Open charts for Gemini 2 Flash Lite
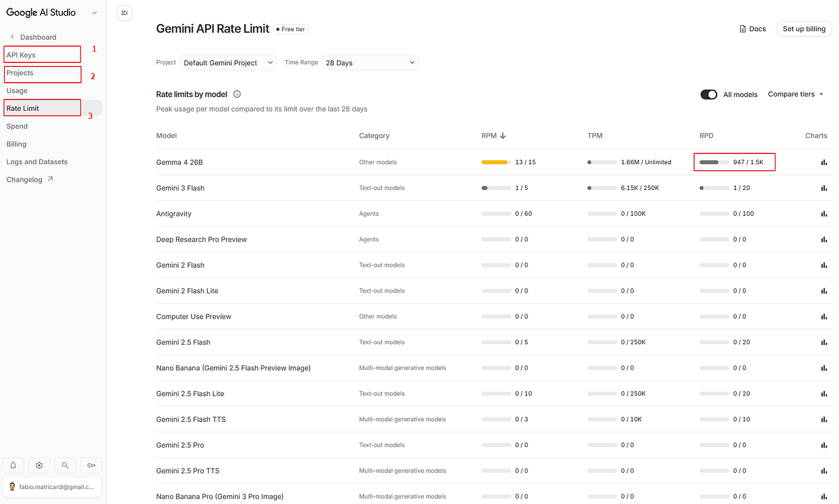Image resolution: width=839 pixels, height=504 pixels. 824,291
